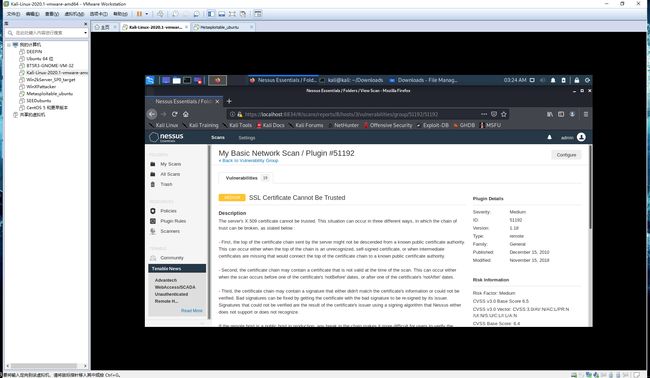Open the library search dropdown arrow
Image resolution: width=650 pixels, height=378 pixels.
[x=85, y=33]
